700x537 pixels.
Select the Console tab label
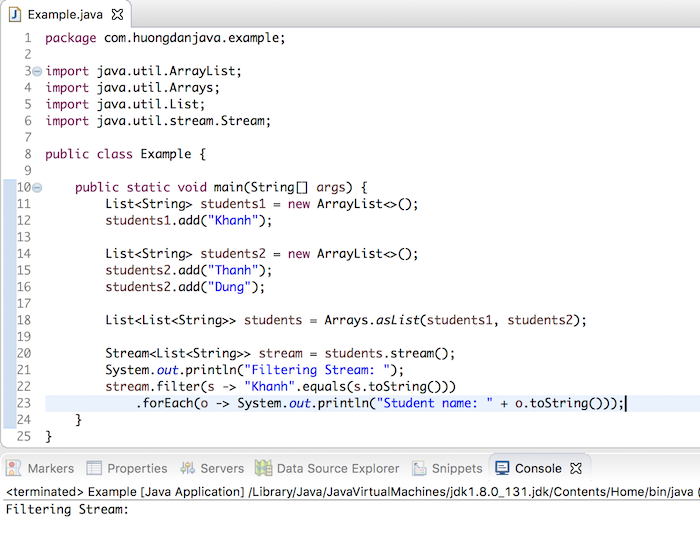pos(538,468)
